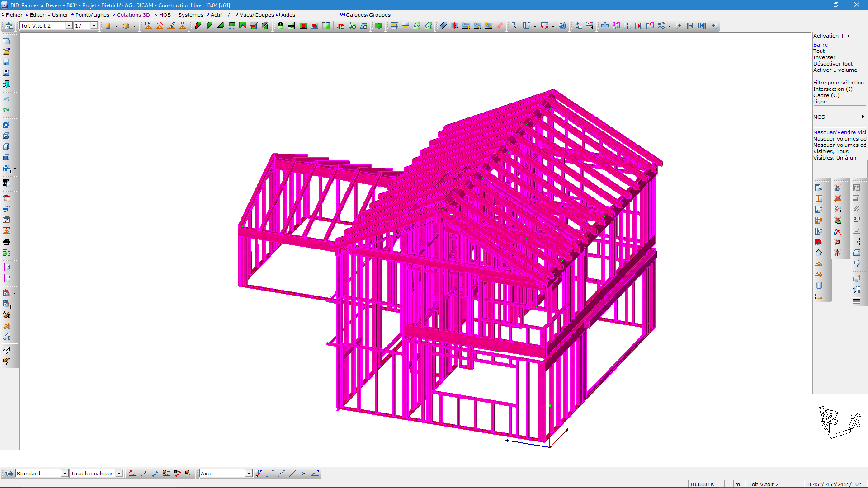Click the layers stack icon in bottom toolbar
This screenshot has width=868, height=488.
coord(9,474)
